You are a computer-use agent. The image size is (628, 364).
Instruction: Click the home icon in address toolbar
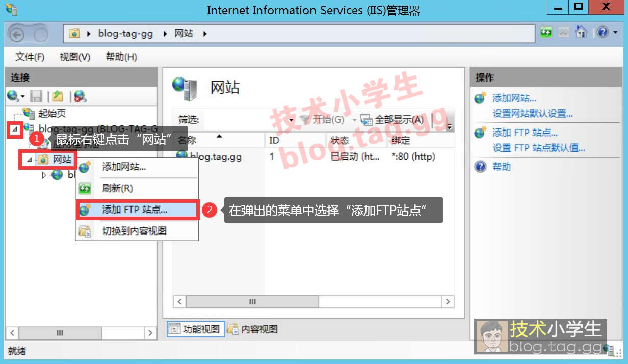point(581,33)
